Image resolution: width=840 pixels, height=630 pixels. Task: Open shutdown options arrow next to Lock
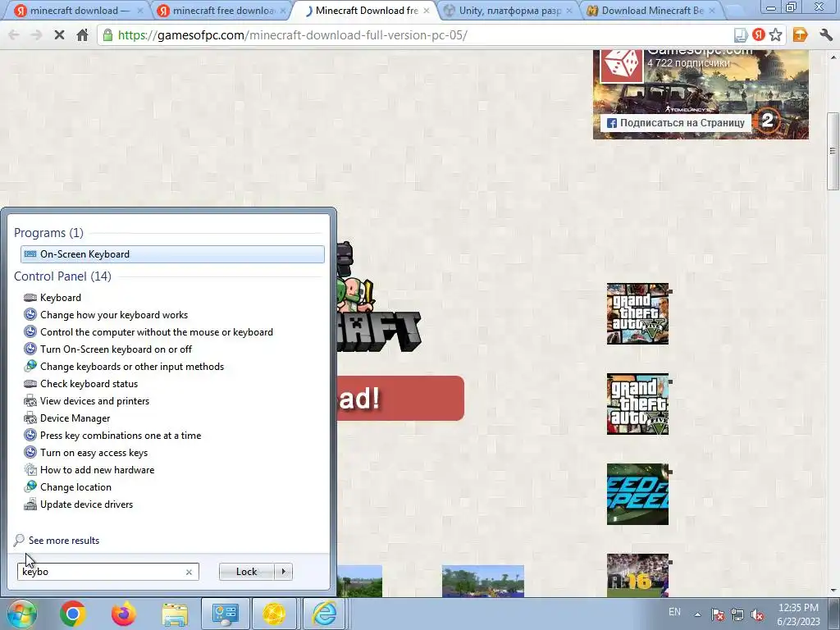(x=283, y=572)
